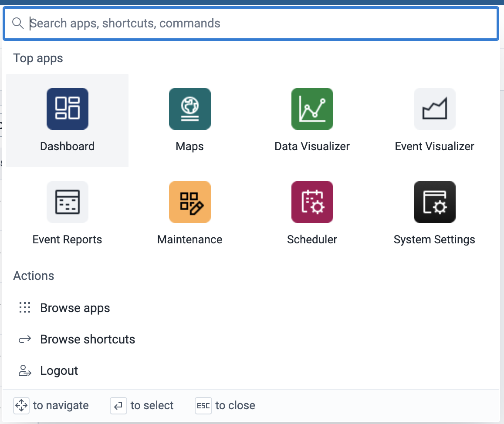Open the Data Visualizer green chart icon
Viewport: 504px width, 424px height.
(312, 109)
